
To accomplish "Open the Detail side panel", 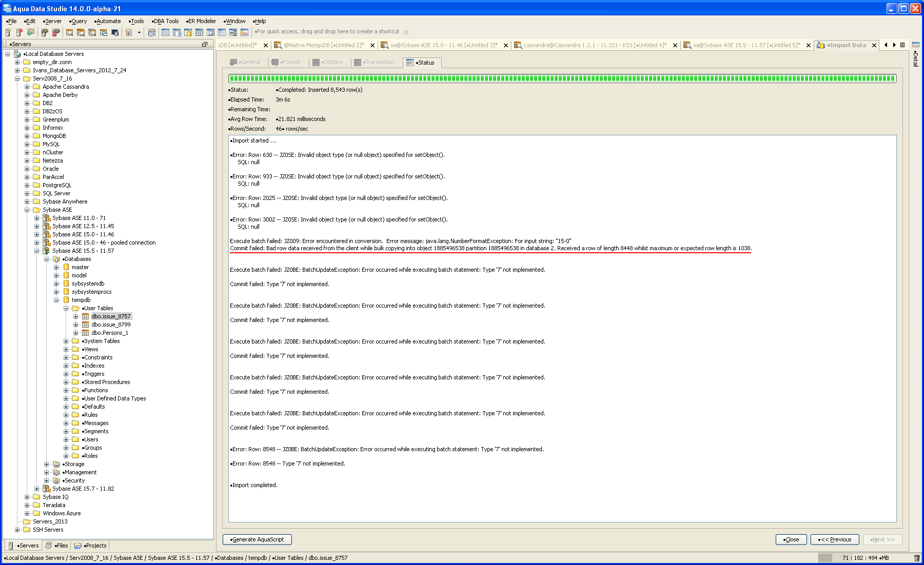I will (916, 55).
